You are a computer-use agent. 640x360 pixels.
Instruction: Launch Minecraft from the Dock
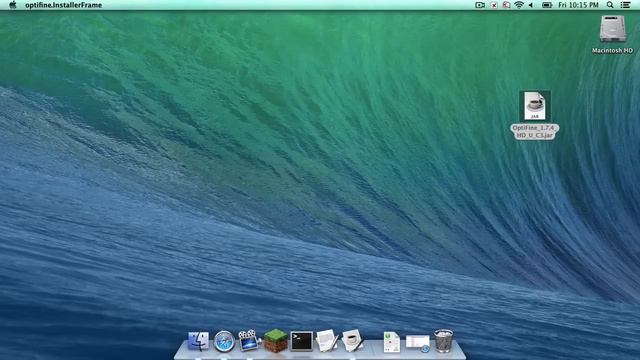(x=275, y=341)
